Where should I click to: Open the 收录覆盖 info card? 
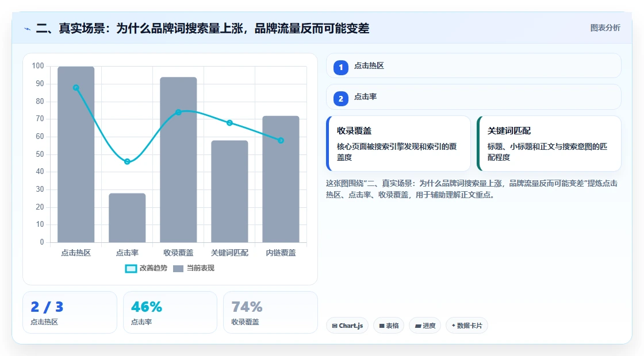tap(398, 144)
